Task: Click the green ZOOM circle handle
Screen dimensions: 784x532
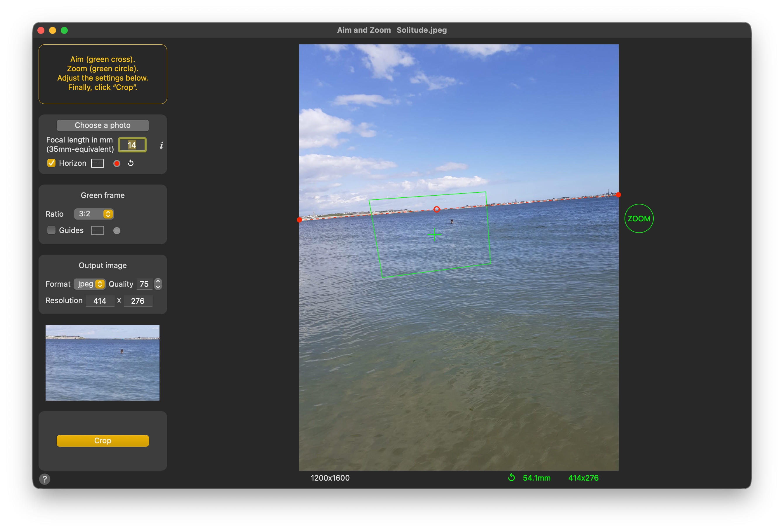Action: [639, 218]
